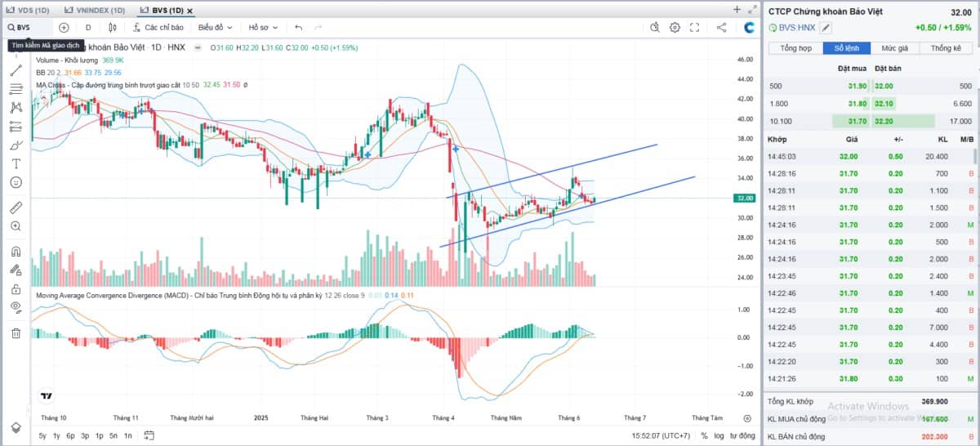Click the MA Cross indicator legend
980x446 pixels.
click(140, 84)
